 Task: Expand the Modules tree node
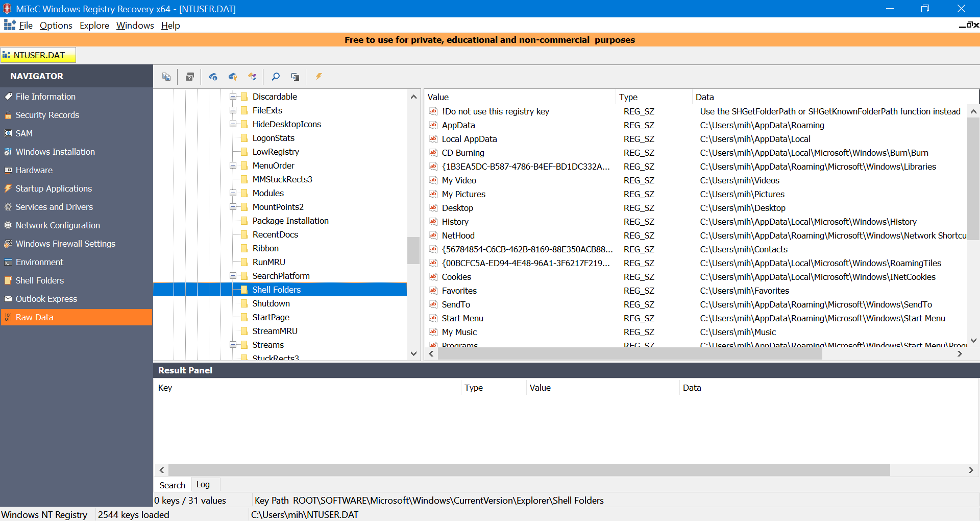pos(233,193)
